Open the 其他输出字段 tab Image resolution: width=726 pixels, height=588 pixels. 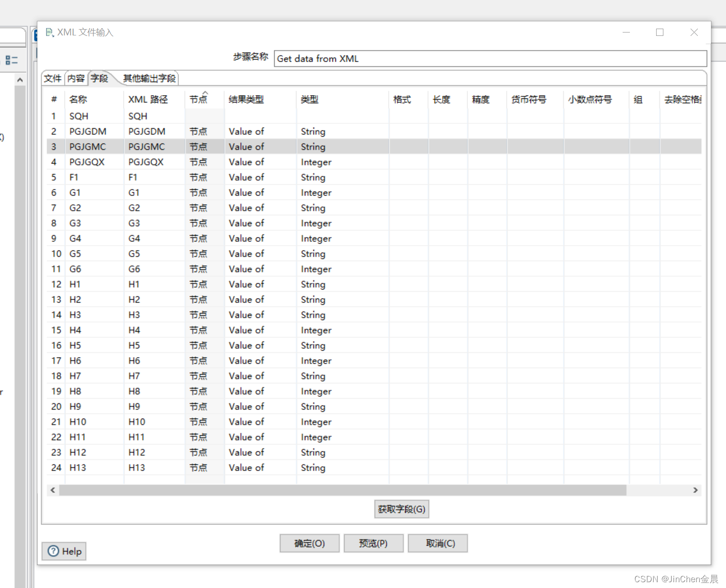[149, 78]
